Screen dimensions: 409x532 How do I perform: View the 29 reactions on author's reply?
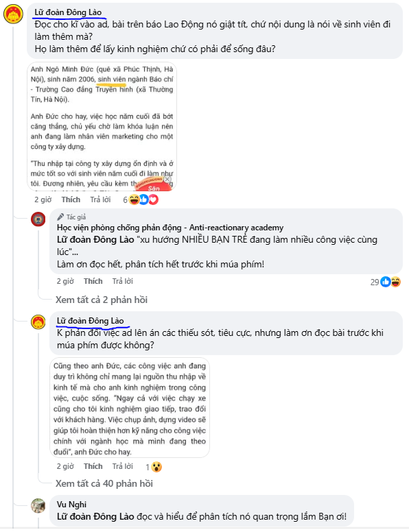tap(385, 282)
